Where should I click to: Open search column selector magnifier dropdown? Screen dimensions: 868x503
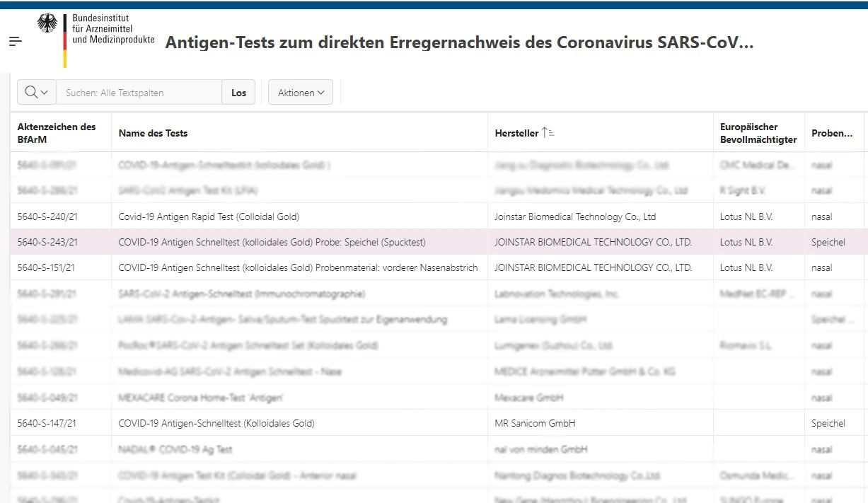click(x=36, y=92)
